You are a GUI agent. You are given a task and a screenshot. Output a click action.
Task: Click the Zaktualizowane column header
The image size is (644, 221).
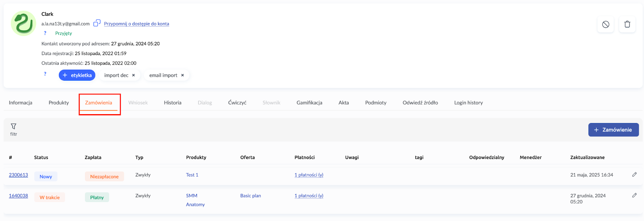click(587, 158)
